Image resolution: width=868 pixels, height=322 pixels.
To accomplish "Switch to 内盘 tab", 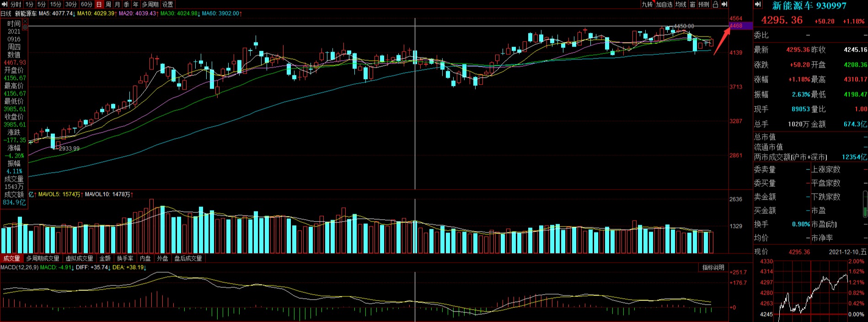I will click(145, 259).
